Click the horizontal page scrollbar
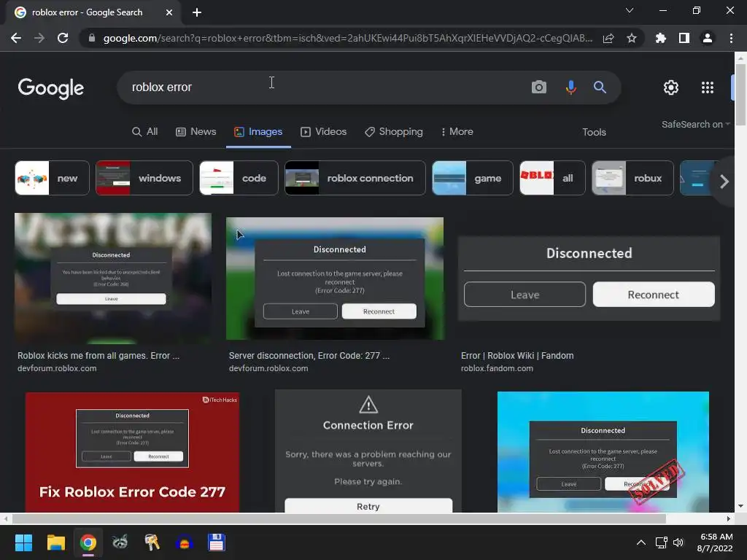747x560 pixels. coord(338,518)
